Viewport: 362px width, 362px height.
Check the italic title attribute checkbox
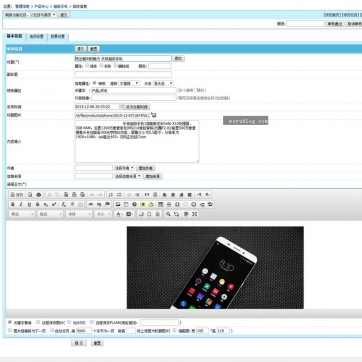102,66
